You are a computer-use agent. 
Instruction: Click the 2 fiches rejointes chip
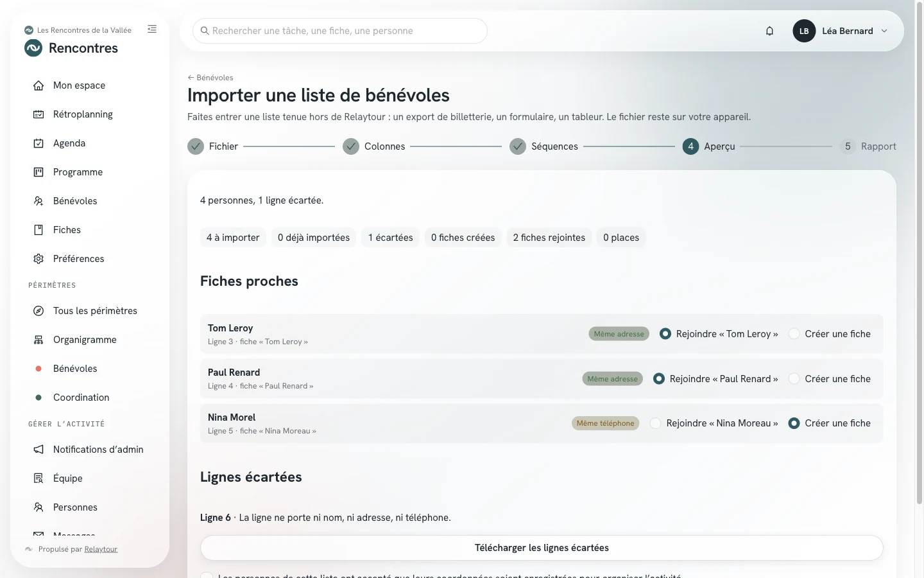pyautogui.click(x=549, y=238)
